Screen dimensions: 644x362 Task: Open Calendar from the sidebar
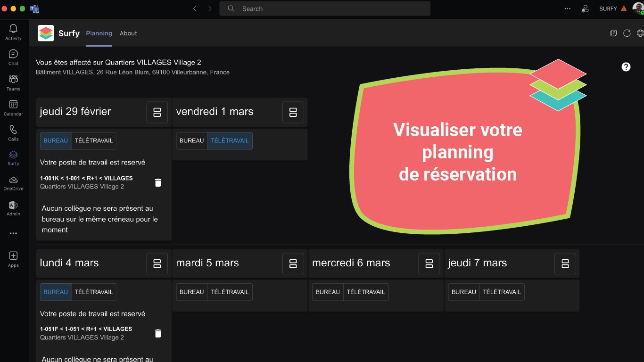pos(13,107)
